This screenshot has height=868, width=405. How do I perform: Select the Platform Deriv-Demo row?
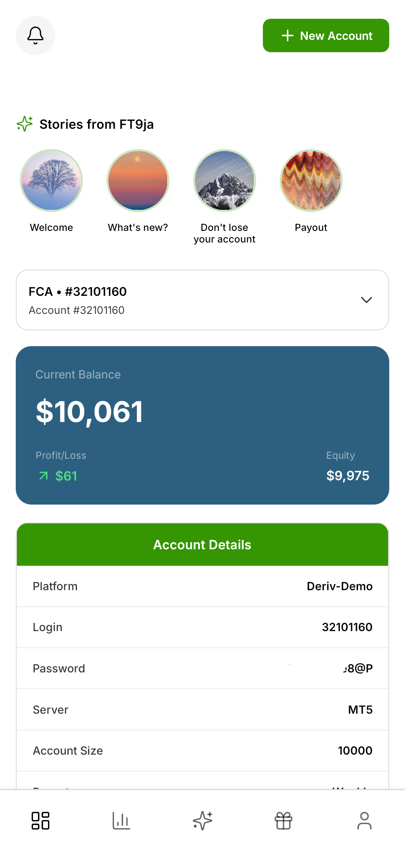click(x=202, y=586)
